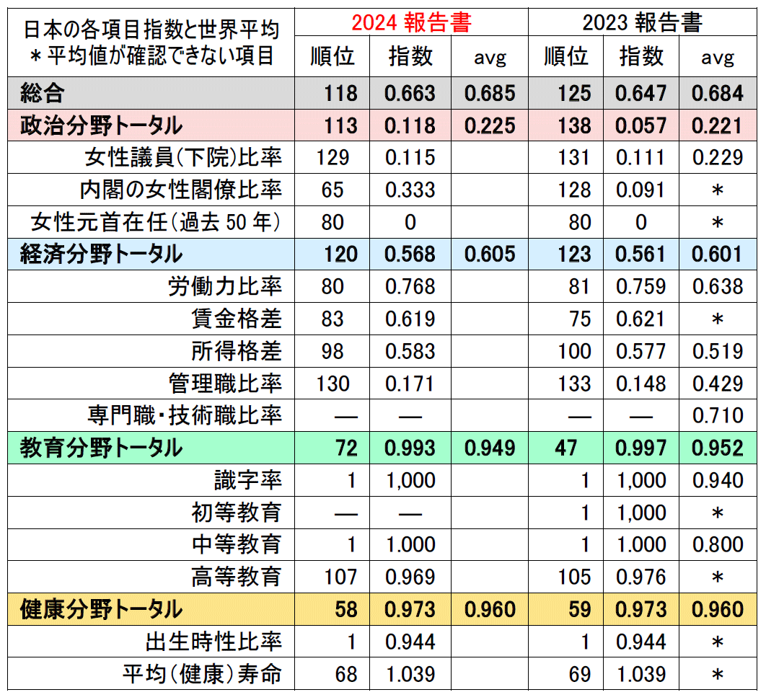Select the "0.171" managers index

(x=410, y=384)
